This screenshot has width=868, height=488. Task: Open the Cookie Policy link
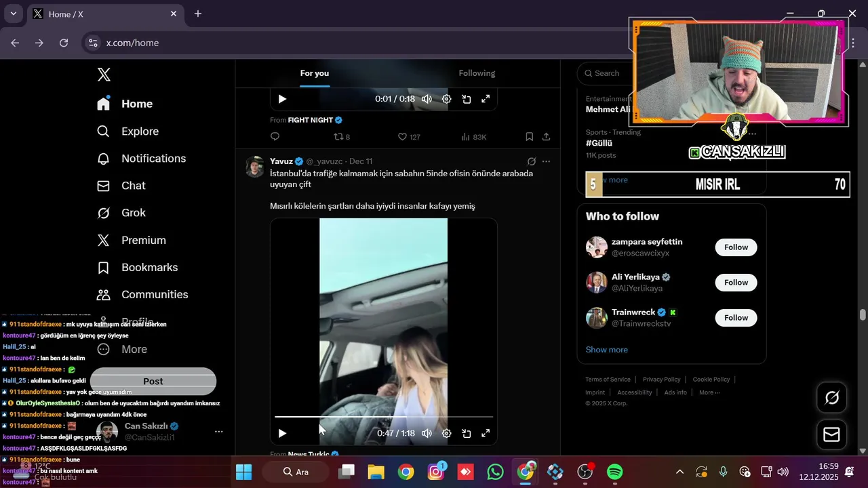711,380
